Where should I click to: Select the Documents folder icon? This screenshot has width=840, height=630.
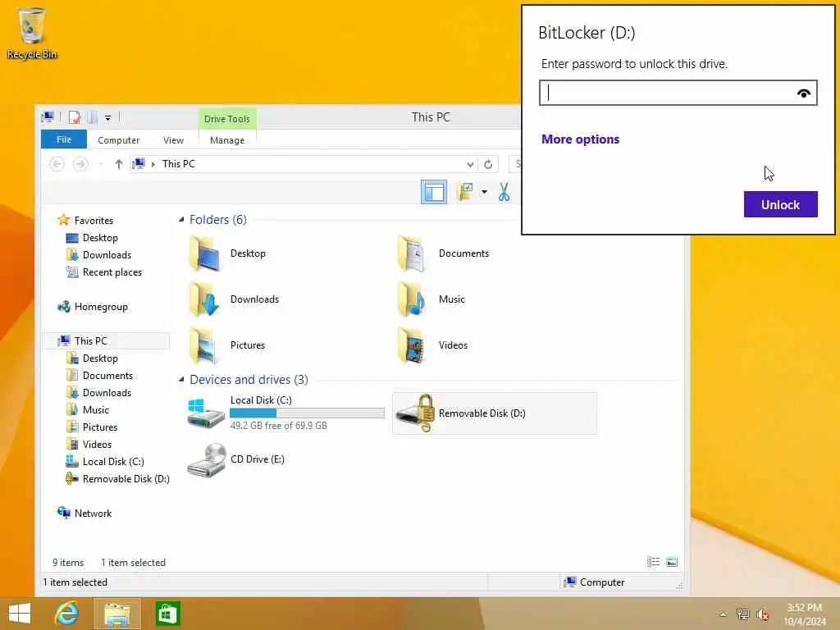click(412, 253)
